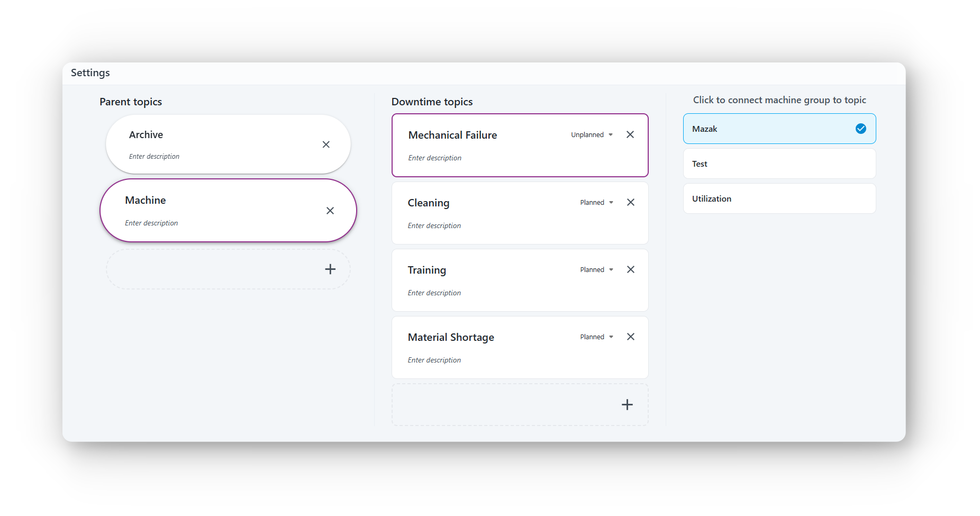Expand the Planned dropdown for Cleaning
The width and height of the screenshot is (980, 516).
596,203
